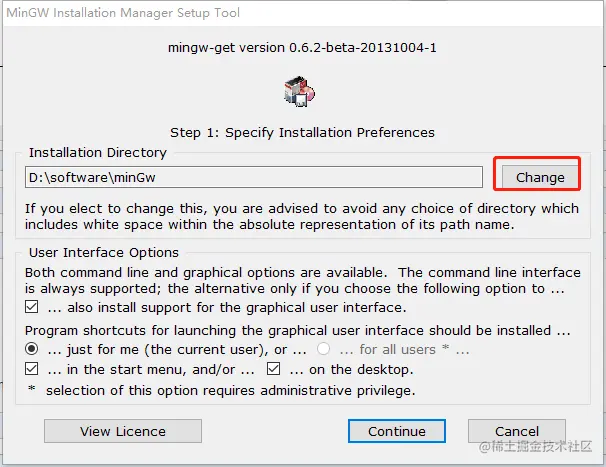This screenshot has height=467, width=606.
Task: Focus the installation directory path field
Action: 254,177
